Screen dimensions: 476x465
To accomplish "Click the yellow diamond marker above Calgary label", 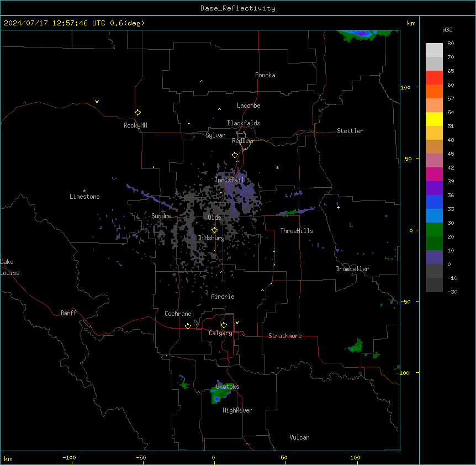I will click(224, 325).
